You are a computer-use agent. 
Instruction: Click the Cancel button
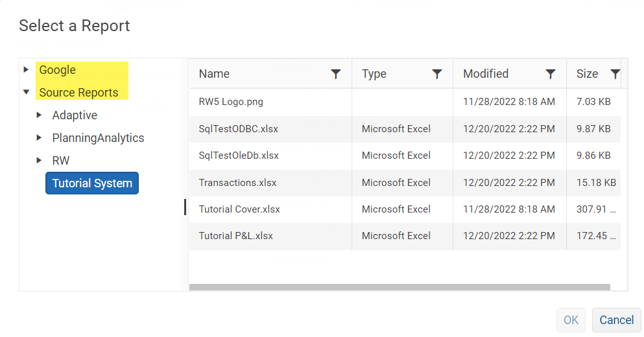[x=616, y=320]
